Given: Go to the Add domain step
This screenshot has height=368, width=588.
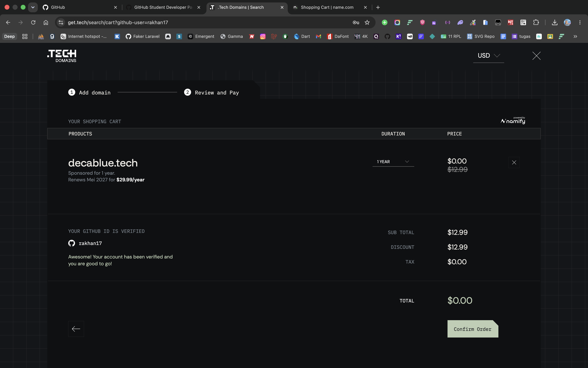Looking at the screenshot, I should [x=89, y=93].
